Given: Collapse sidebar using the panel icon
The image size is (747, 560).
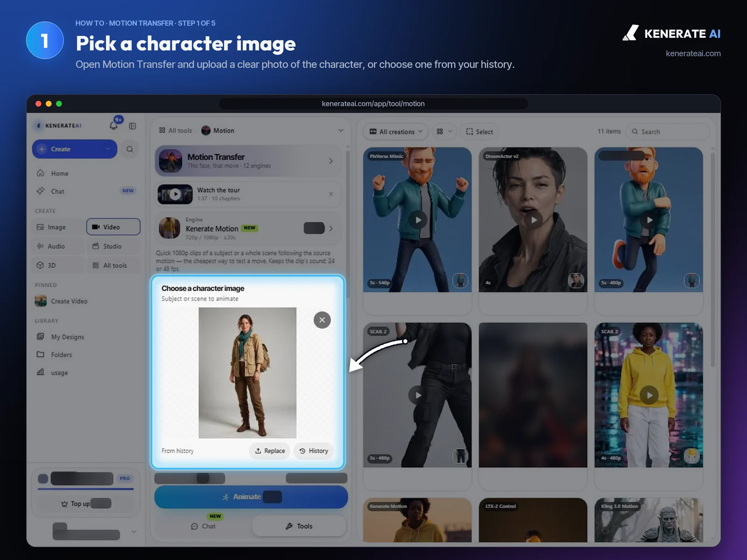Looking at the screenshot, I should (x=133, y=126).
